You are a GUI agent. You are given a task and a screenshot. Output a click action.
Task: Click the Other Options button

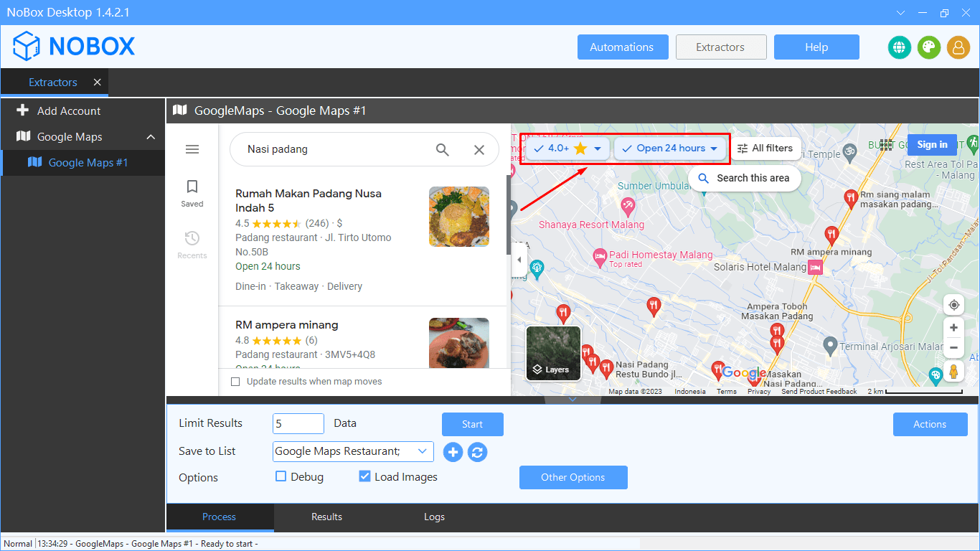tap(573, 477)
